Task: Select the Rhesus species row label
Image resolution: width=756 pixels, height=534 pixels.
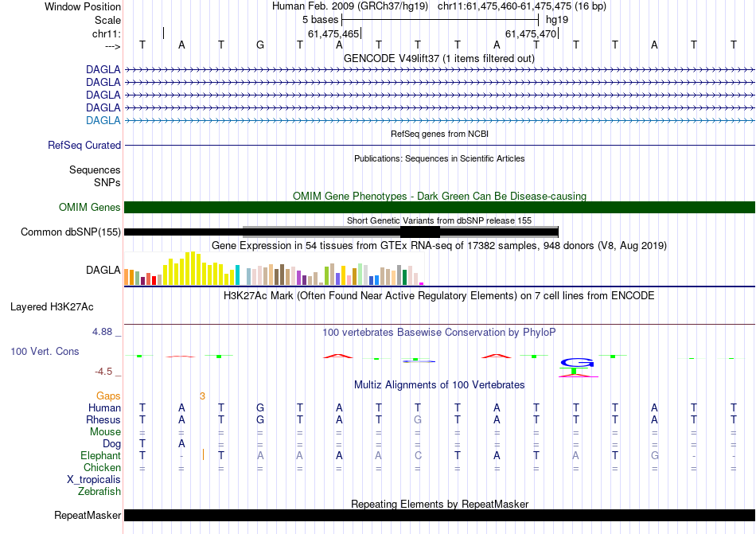Action: point(103,419)
